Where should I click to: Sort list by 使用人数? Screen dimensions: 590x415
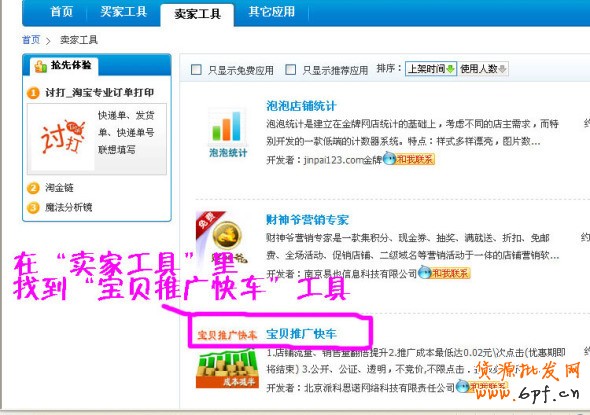pyautogui.click(x=483, y=69)
